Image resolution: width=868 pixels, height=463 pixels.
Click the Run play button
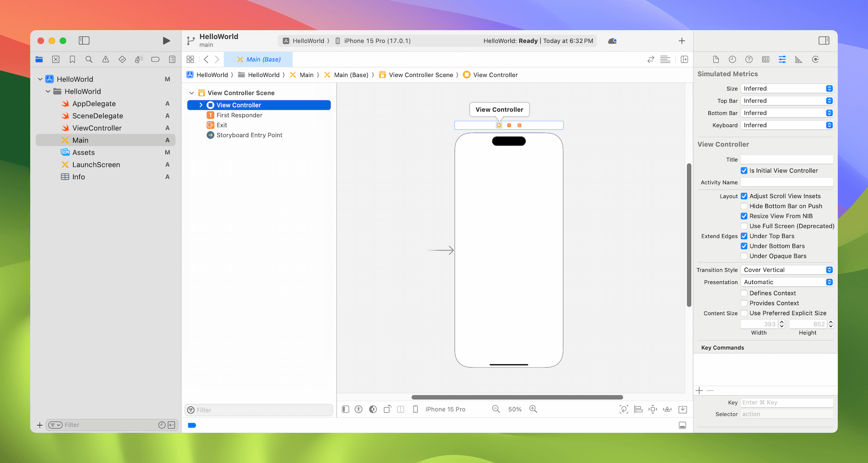coord(166,41)
